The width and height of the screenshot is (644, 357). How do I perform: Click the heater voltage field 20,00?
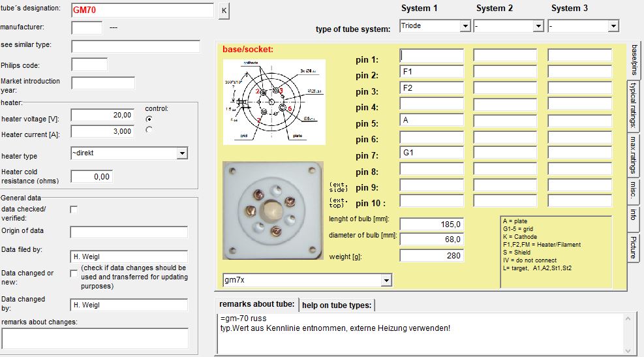102,115
